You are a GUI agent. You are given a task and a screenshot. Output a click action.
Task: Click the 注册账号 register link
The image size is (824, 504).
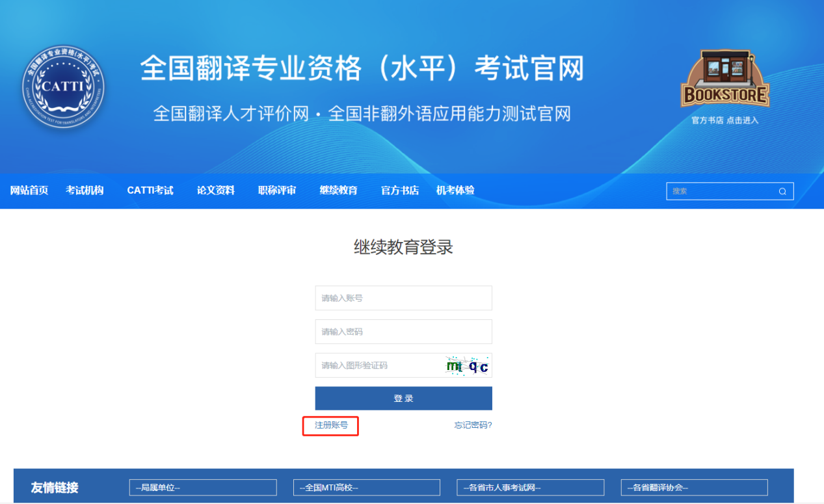(331, 425)
